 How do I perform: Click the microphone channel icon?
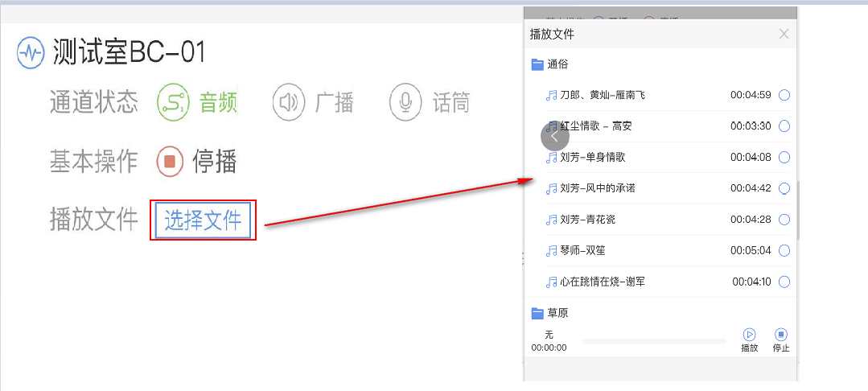click(x=405, y=102)
